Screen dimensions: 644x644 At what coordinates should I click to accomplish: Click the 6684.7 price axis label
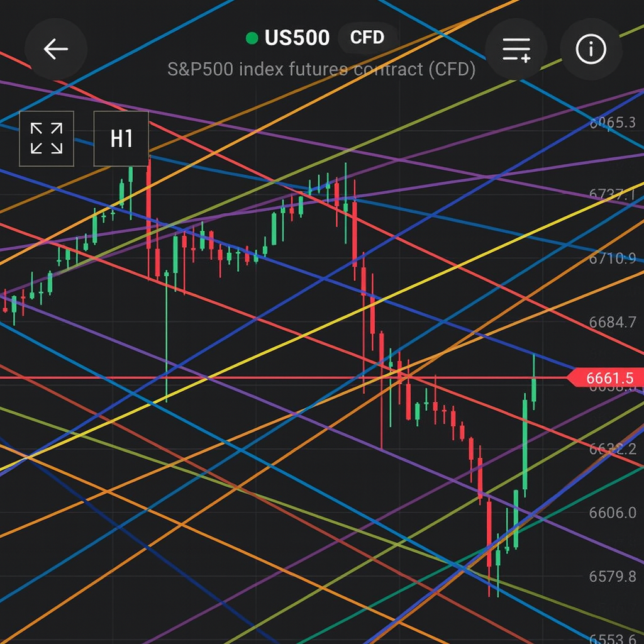click(612, 323)
